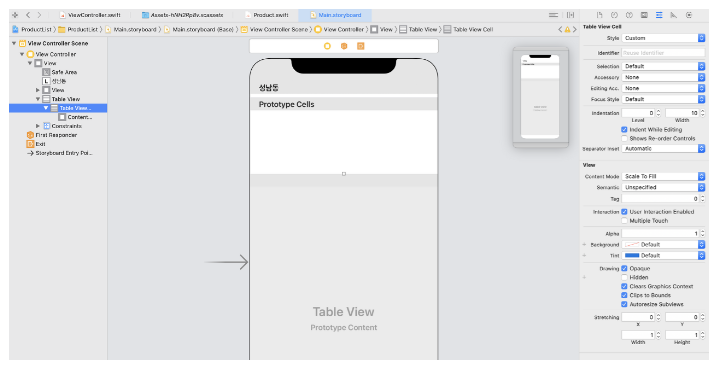Select the Exit icon in scene dock

pyautogui.click(x=361, y=46)
